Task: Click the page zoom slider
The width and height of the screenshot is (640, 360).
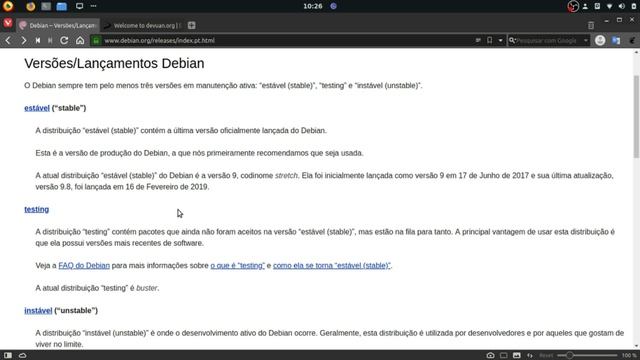Action: 587,355
